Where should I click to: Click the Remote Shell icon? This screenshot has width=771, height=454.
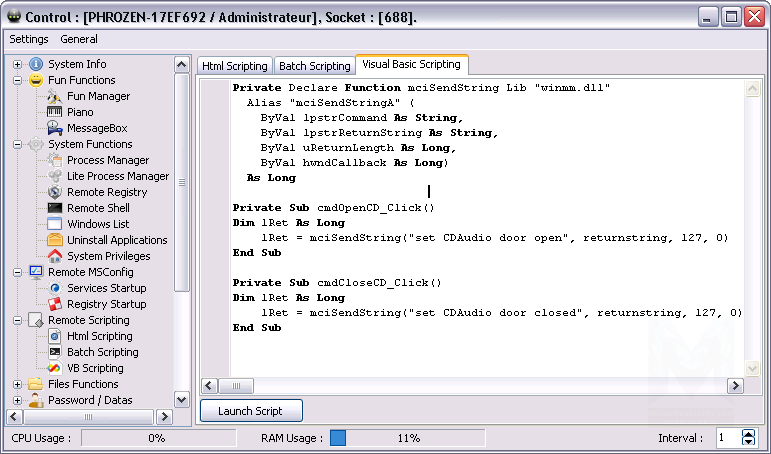pos(55,208)
